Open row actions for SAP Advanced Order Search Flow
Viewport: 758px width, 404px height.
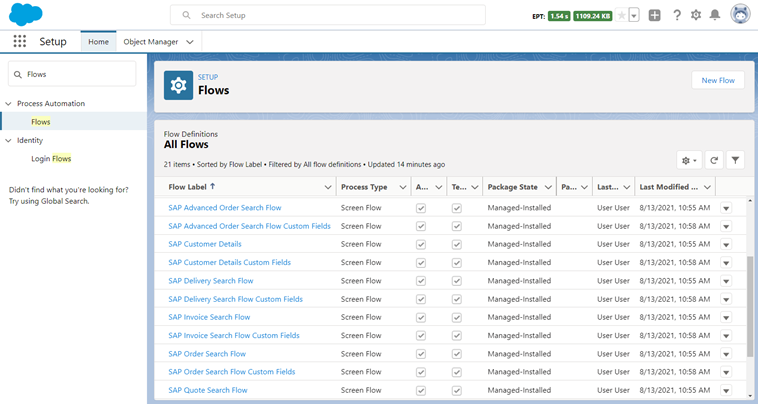pyautogui.click(x=726, y=208)
